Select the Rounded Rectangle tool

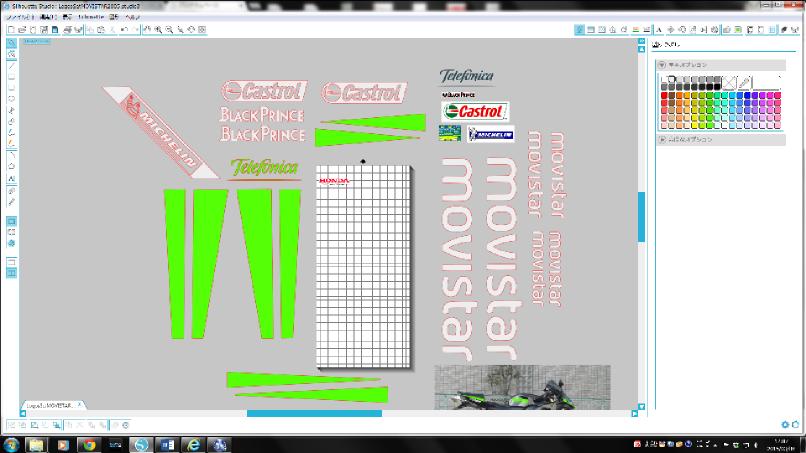(x=11, y=87)
